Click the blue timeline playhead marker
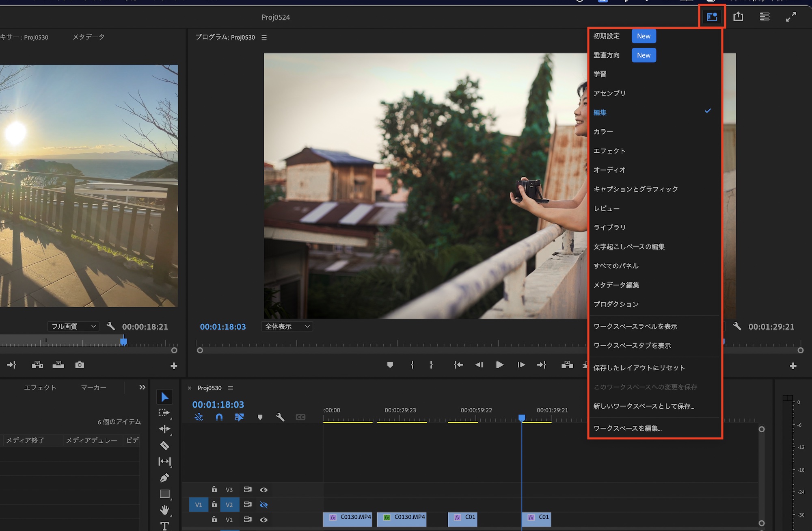Screen dimensions: 812x531 pyautogui.click(x=522, y=418)
